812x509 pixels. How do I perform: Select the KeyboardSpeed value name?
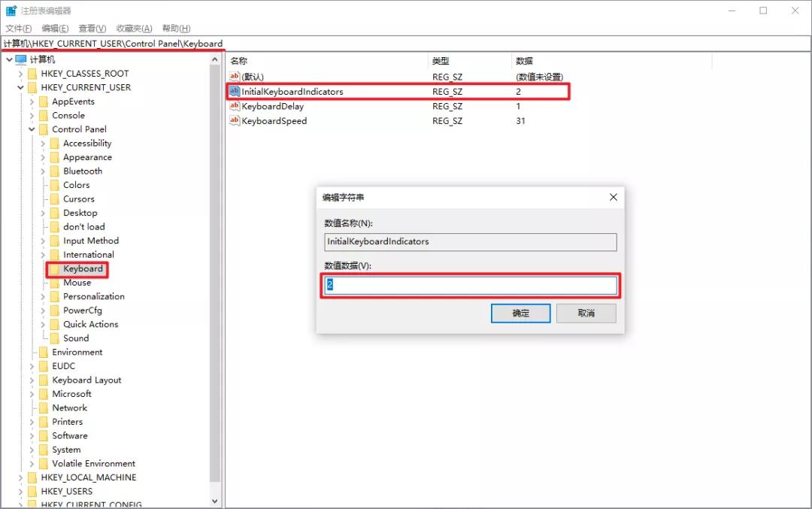click(274, 120)
